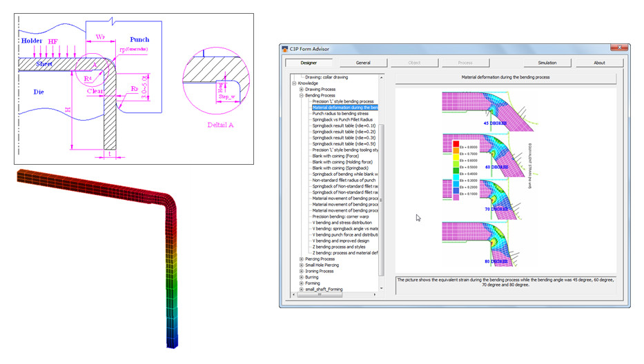Click the tree's vertical scrollbar up arrow
Image resolution: width=644 pixels, height=364 pixels.
click(382, 79)
